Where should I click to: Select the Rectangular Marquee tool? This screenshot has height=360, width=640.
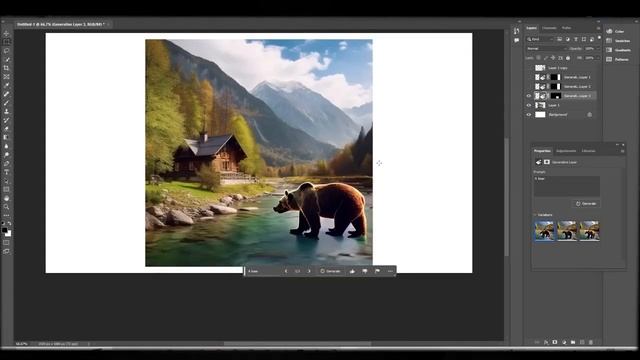pos(6,42)
